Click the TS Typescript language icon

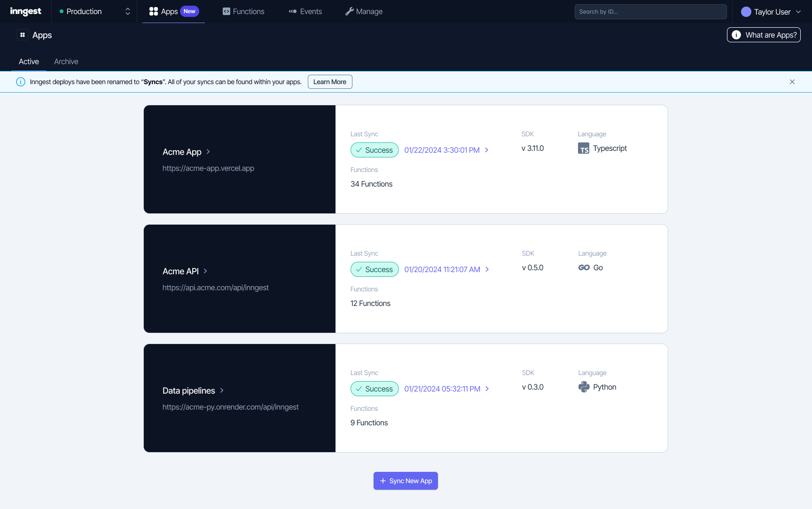pyautogui.click(x=584, y=148)
